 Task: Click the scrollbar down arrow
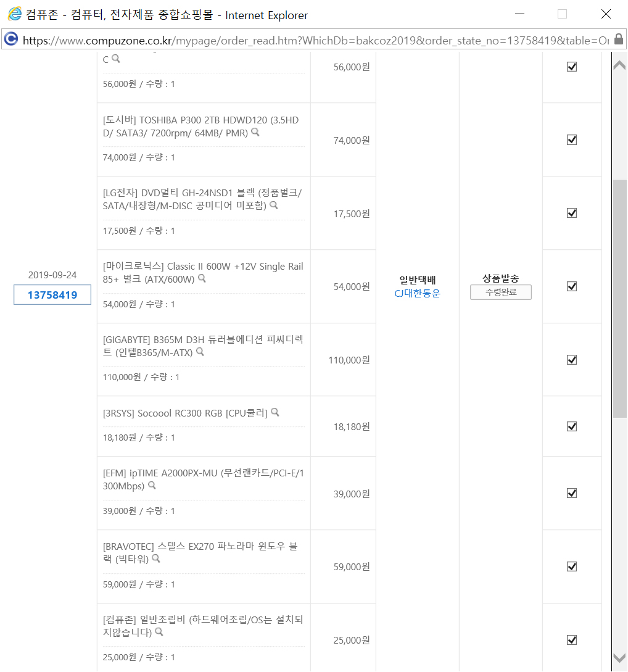click(619, 658)
